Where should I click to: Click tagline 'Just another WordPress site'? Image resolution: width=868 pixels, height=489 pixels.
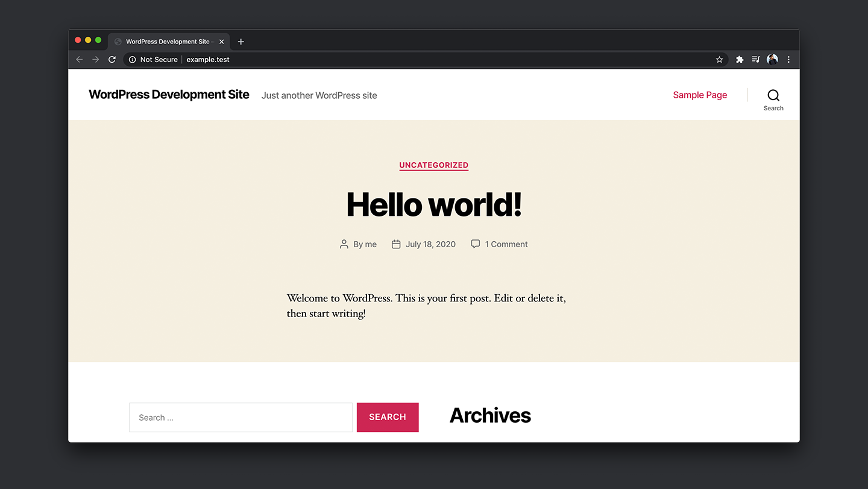319,95
